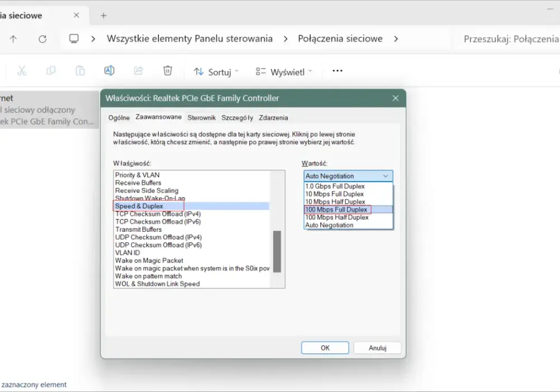Image resolution: width=560 pixels, height=392 pixels.
Task: Expand chevron after Wszystkie elementy Panelu sterowania
Action: coord(286,39)
